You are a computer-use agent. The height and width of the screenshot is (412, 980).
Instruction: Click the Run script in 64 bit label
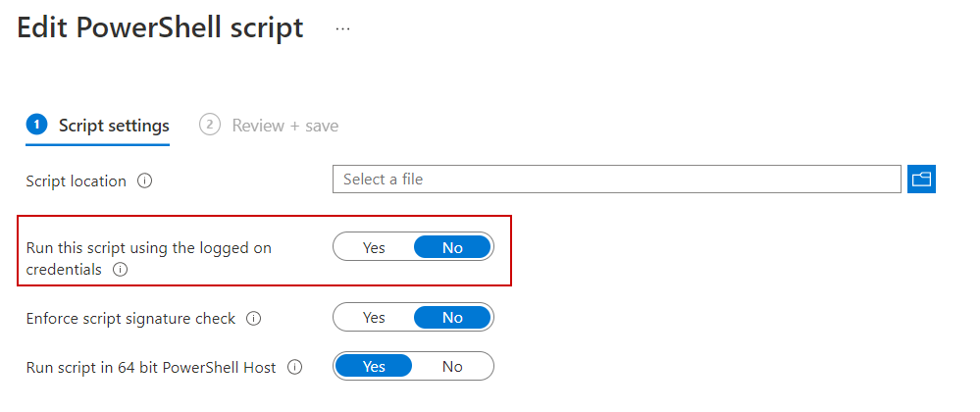(x=151, y=368)
